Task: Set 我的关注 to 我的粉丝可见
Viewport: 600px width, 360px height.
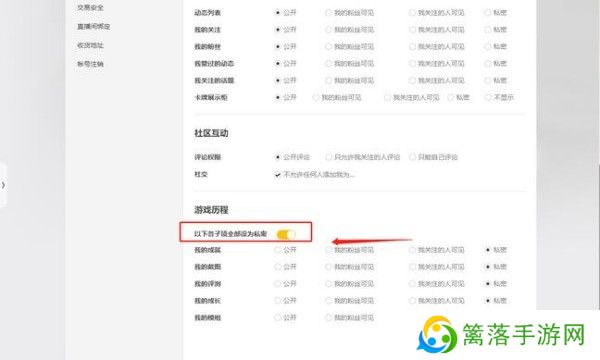Action: pyautogui.click(x=328, y=29)
